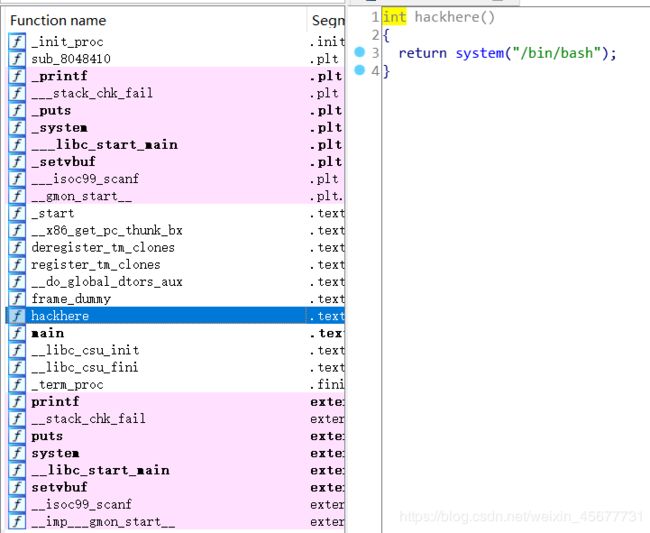Click the function icon beside __imp___gmon_start__

click(x=17, y=521)
